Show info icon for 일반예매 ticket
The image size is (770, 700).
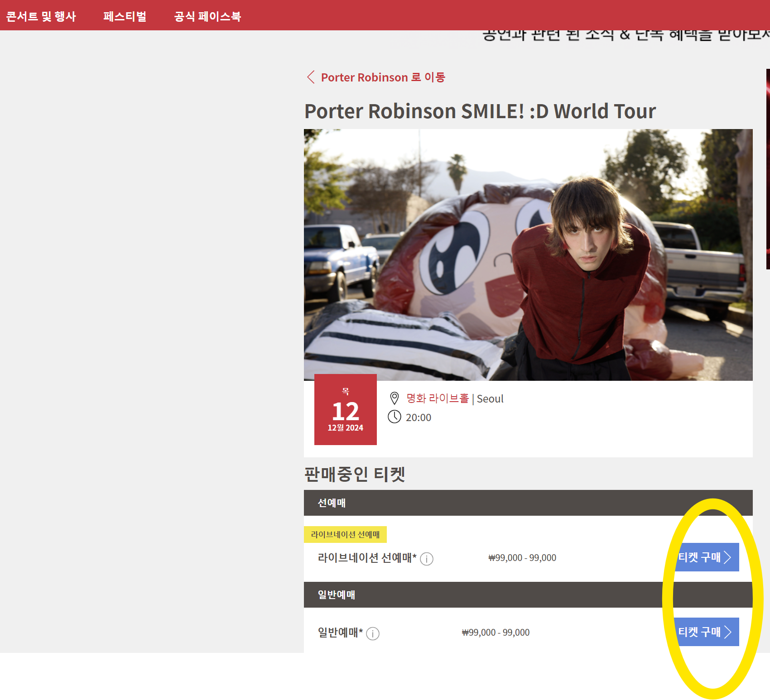pos(373,633)
